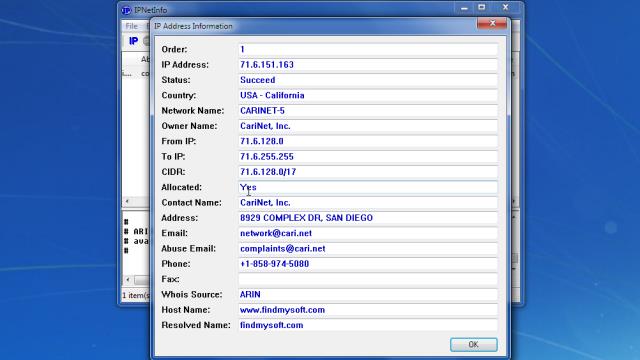The image size is (640, 360).
Task: Minimize the IPNetInfo window
Action: [x=464, y=8]
